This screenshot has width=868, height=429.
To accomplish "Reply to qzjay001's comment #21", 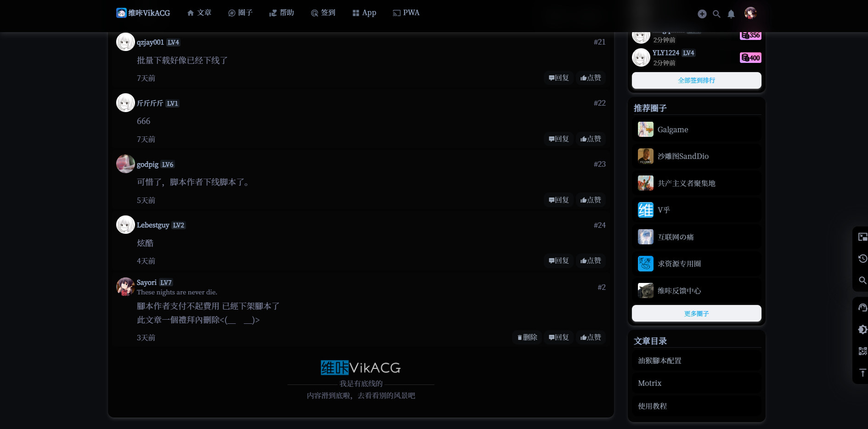I will (558, 78).
